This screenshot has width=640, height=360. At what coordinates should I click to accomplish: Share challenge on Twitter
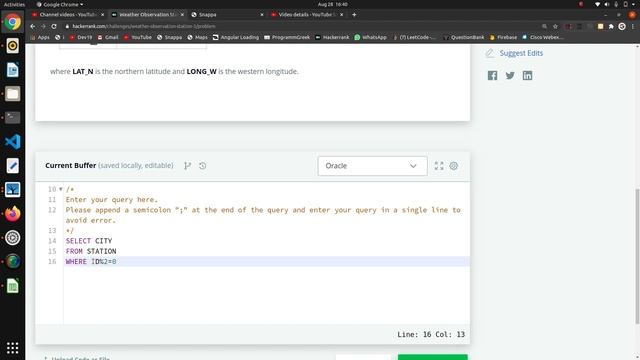pos(510,76)
